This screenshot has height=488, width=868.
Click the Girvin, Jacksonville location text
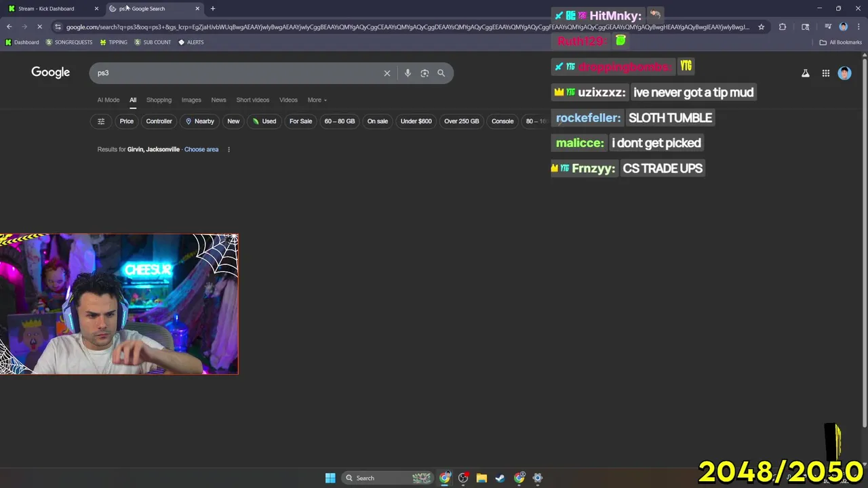tap(153, 149)
